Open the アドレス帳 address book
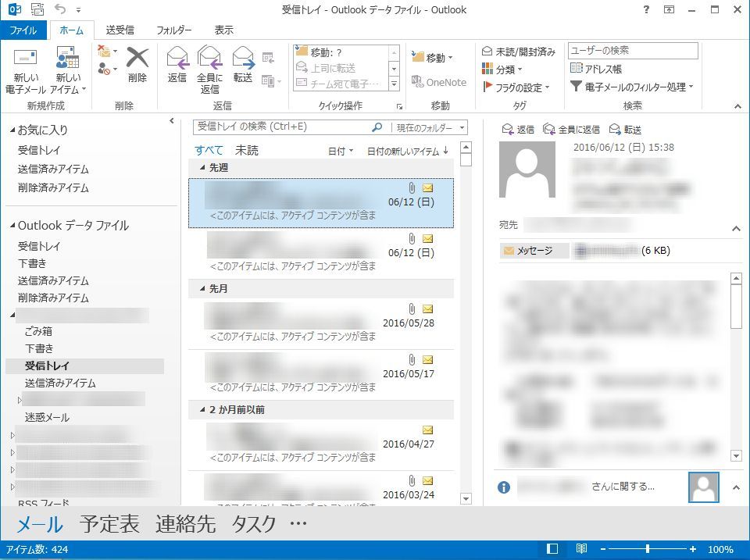Viewport: 750px width, 560px height. (x=596, y=69)
